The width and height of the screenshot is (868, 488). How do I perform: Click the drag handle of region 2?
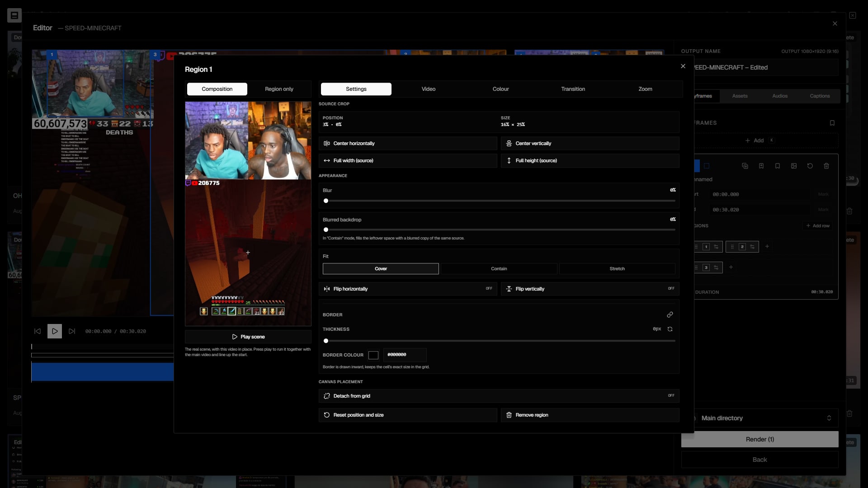click(732, 247)
